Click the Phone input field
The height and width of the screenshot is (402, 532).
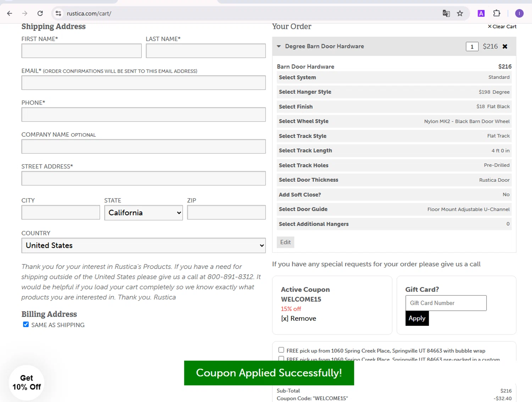click(x=144, y=115)
